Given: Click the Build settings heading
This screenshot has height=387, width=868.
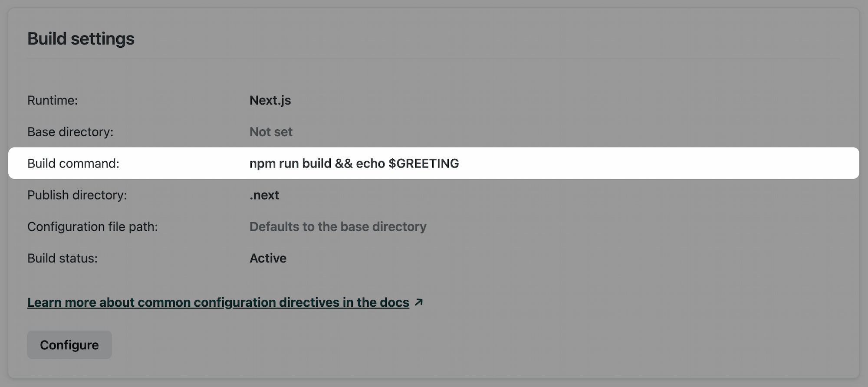Looking at the screenshot, I should click(81, 39).
